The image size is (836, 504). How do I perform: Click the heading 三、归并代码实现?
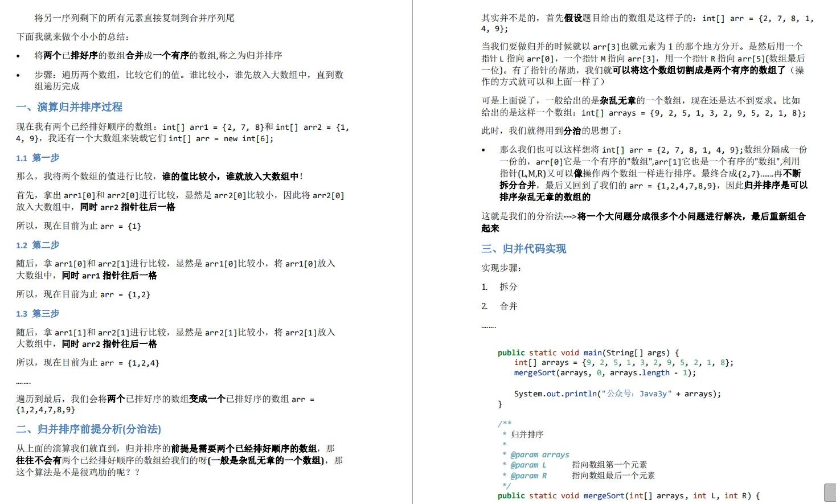[524, 249]
